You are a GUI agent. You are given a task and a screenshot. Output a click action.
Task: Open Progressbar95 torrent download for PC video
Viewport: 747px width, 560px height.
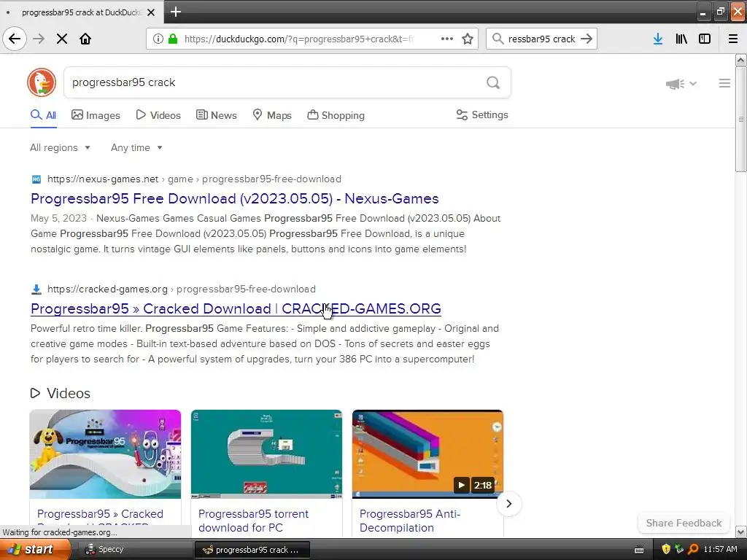click(x=253, y=521)
